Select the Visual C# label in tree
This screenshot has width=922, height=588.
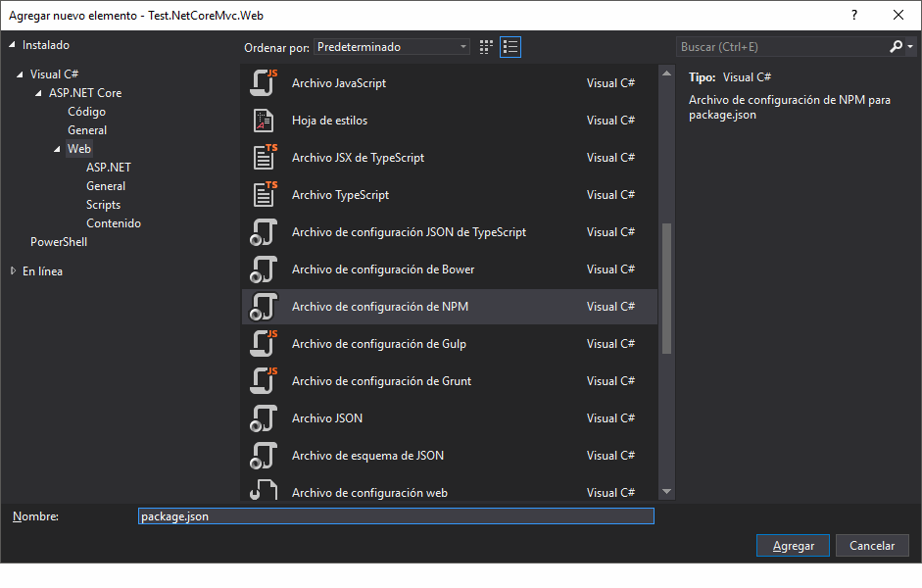(x=54, y=74)
